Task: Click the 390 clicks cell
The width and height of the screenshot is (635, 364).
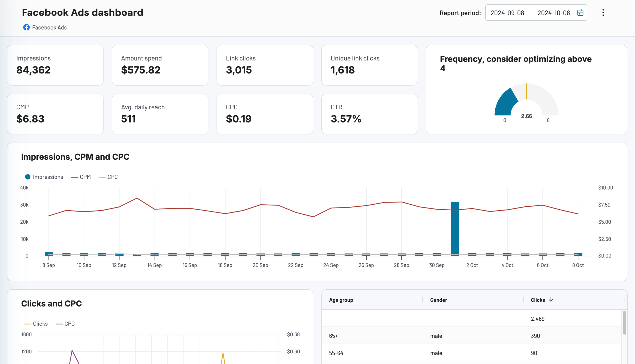Action: coord(535,336)
